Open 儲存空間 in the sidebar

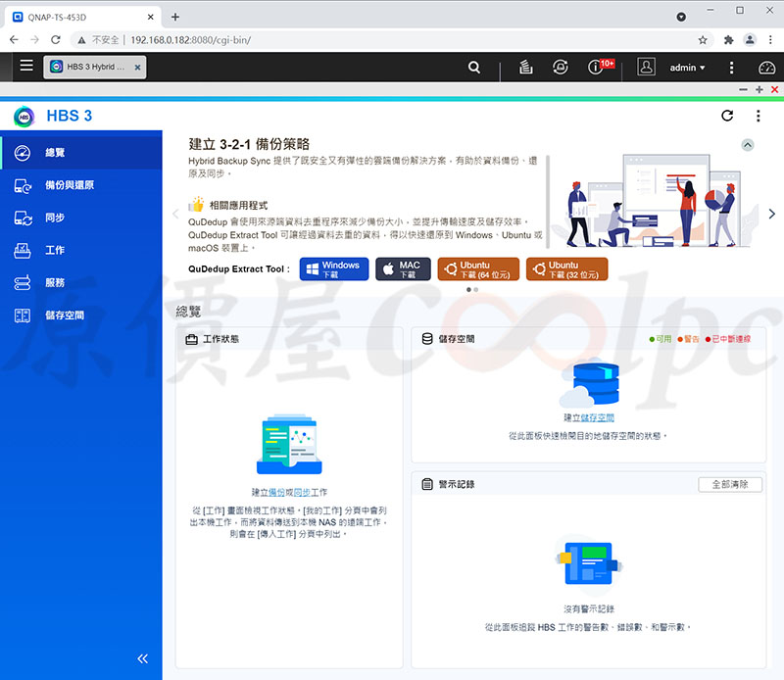[81, 316]
